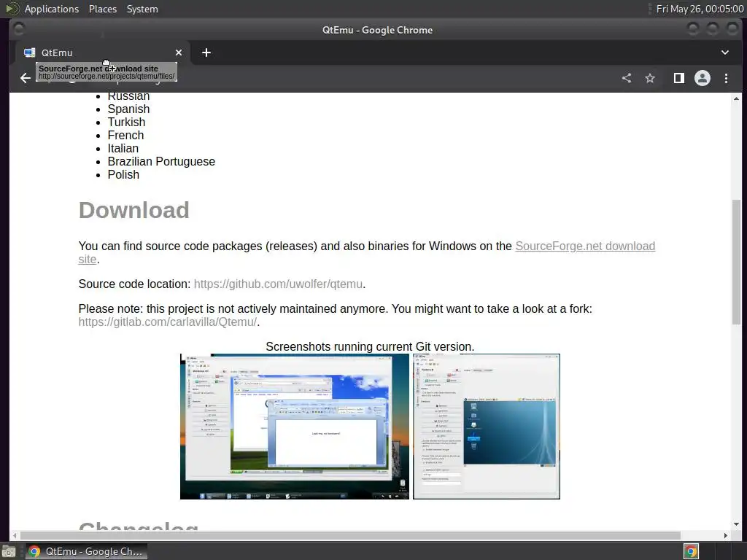Click the distro logo in top panel
747x560 pixels.
(12, 9)
